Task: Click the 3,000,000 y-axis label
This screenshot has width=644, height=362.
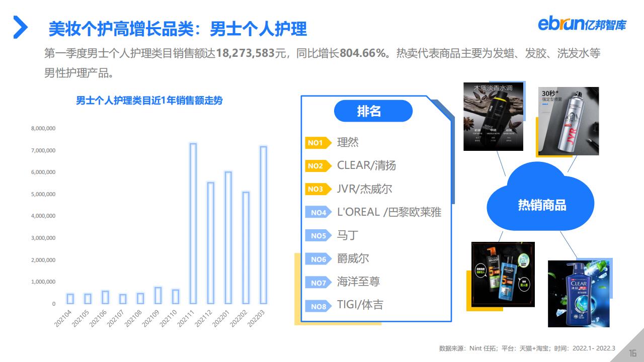Action: (x=43, y=238)
